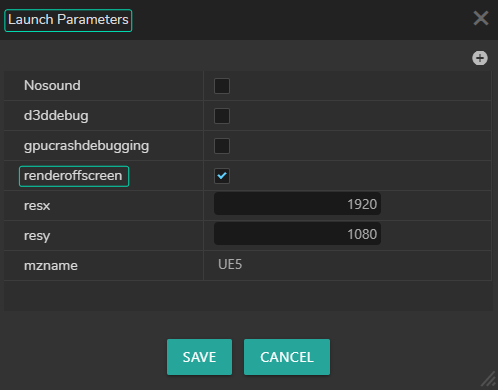Enable the Nosound checkbox
Viewport: 498px width, 390px height.
[x=222, y=86]
